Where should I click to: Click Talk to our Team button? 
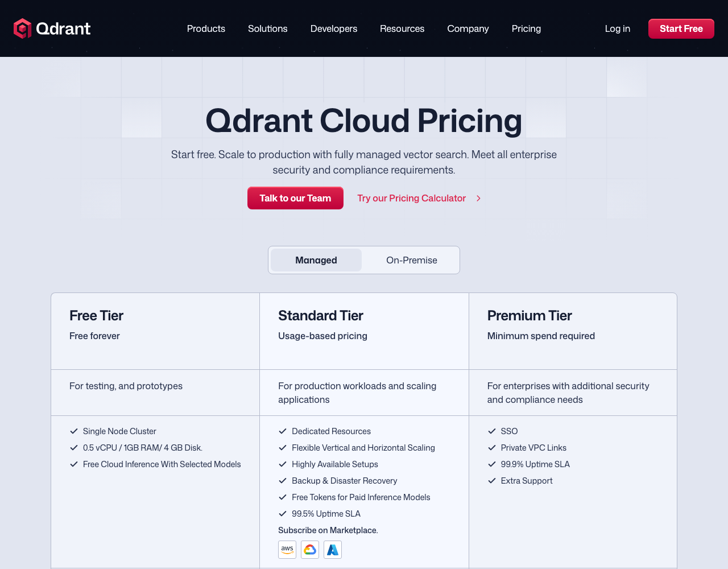295,198
